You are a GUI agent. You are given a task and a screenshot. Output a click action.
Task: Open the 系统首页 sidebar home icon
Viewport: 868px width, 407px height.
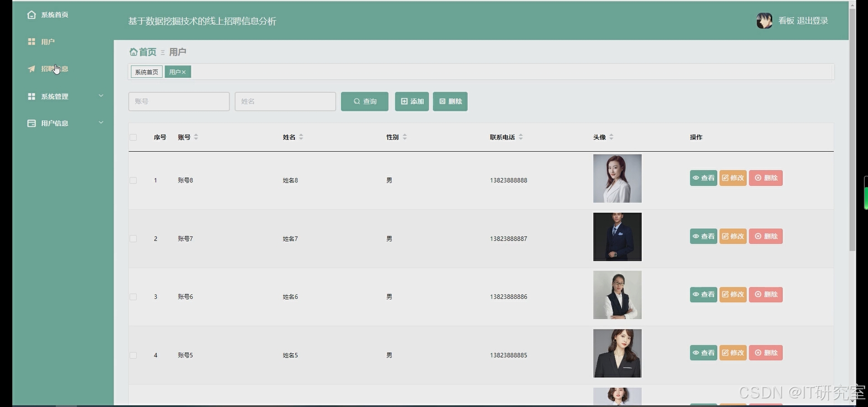pyautogui.click(x=31, y=15)
